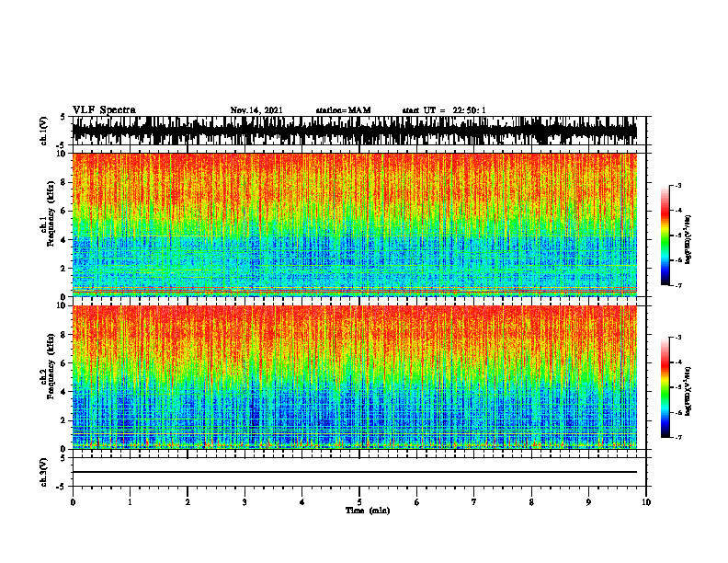Click the ch.1 spectrogram color scale bar

665,236
